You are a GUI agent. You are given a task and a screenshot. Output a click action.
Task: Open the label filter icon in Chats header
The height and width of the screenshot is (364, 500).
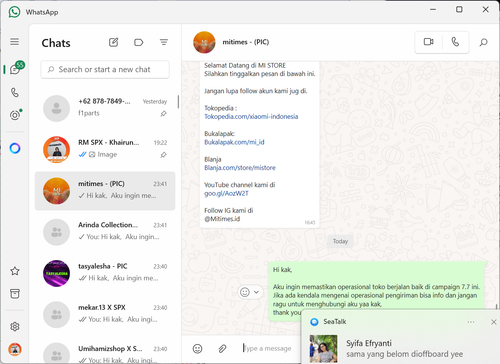coord(138,42)
